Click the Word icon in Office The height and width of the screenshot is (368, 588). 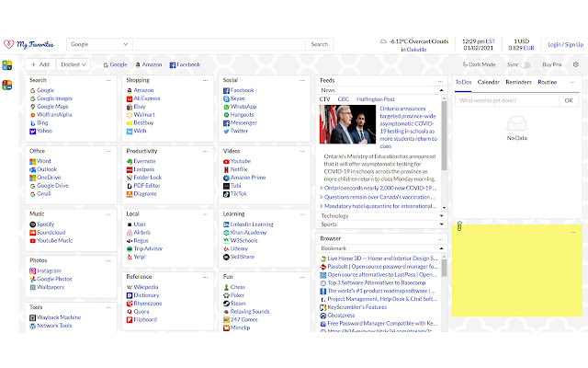click(33, 162)
